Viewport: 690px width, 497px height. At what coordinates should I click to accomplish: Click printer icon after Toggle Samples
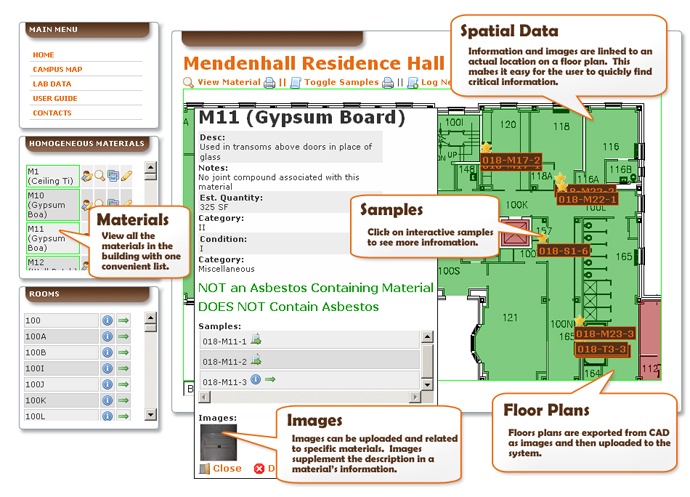pos(388,83)
